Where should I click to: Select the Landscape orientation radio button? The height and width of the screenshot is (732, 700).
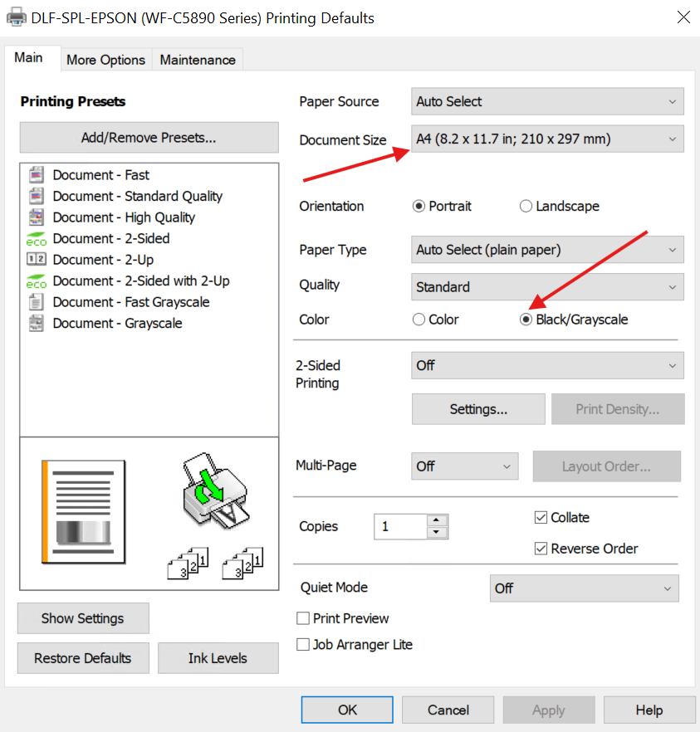coord(526,207)
